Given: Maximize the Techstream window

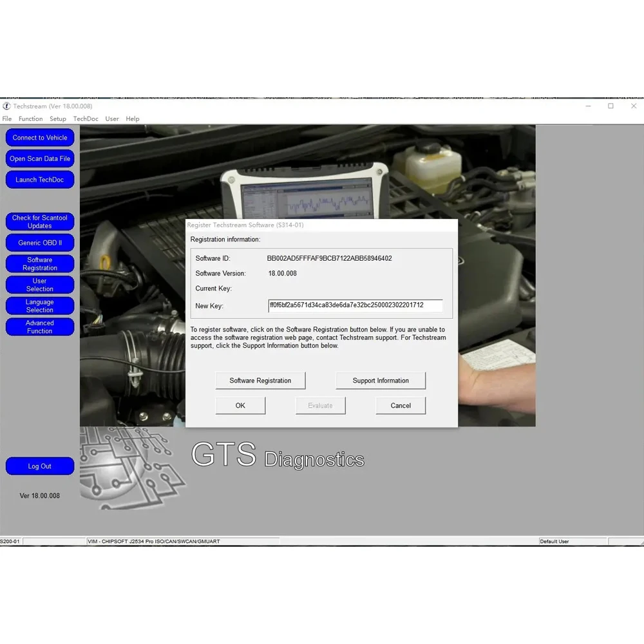Looking at the screenshot, I should [611, 106].
